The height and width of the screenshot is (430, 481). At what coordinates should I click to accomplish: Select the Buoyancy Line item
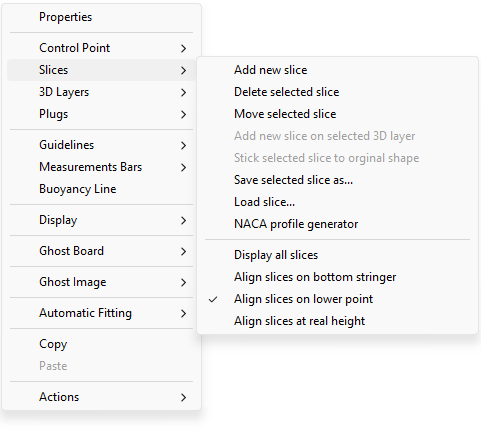(101, 189)
